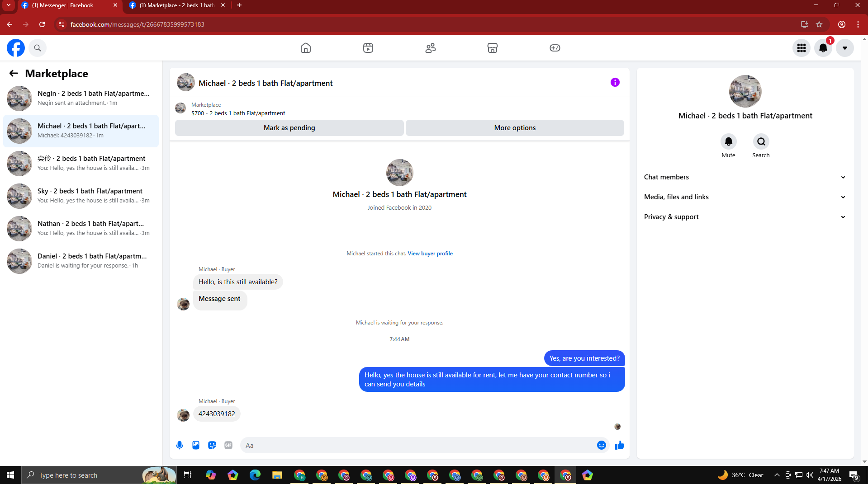Open the Windows Start menu
Viewport: 868px width, 484px height.
click(10, 475)
